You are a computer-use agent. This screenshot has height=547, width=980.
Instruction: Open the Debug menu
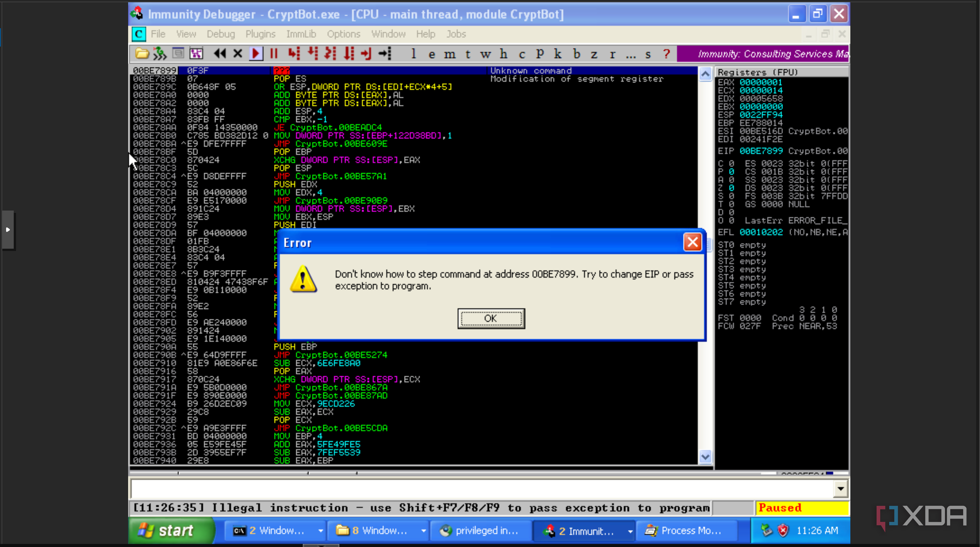(x=221, y=34)
